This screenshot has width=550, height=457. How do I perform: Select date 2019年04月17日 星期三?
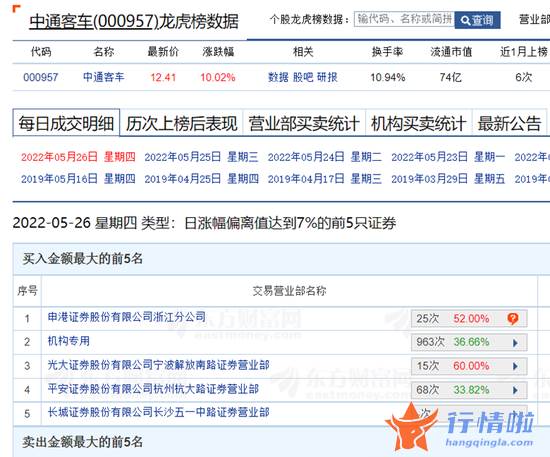click(325, 179)
